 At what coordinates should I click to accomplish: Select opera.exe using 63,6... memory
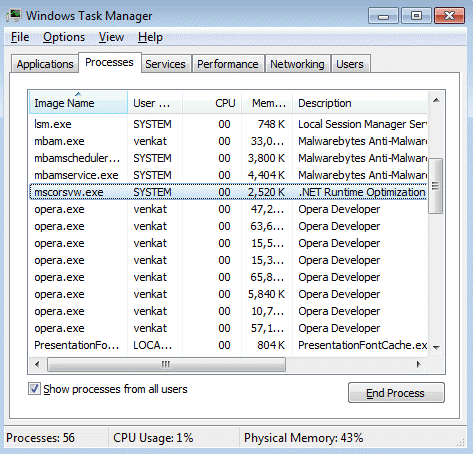228,226
